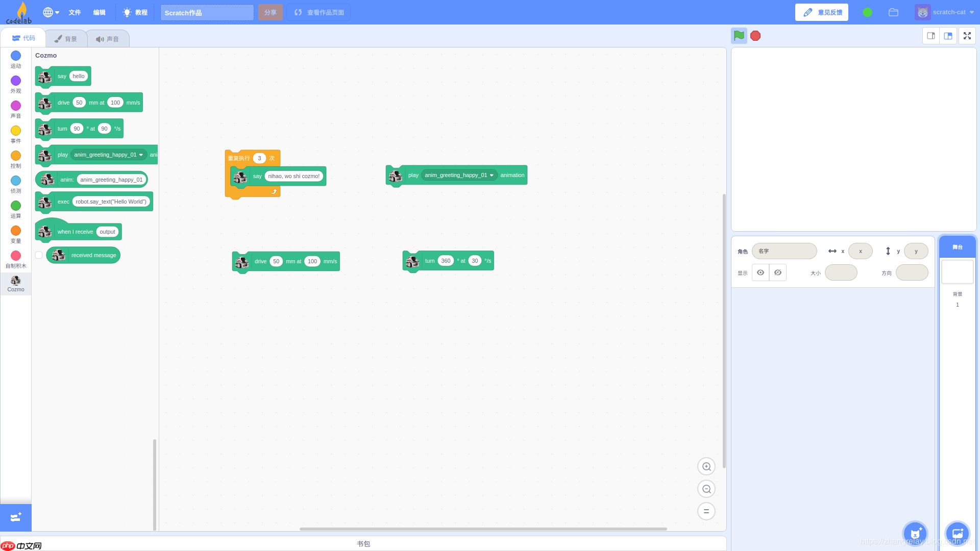Viewport: 980px width, 551px height.
Task: Click the 分享 share button
Action: tap(270, 12)
